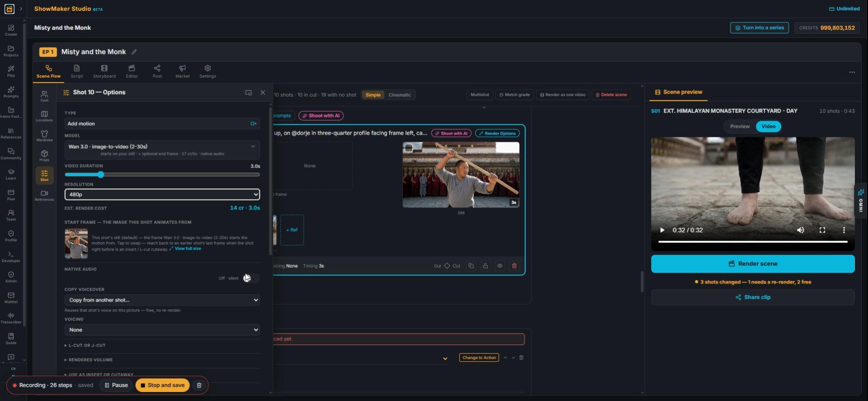Pop out the Shot 10 Options panel
This screenshot has width=868, height=401.
248,93
